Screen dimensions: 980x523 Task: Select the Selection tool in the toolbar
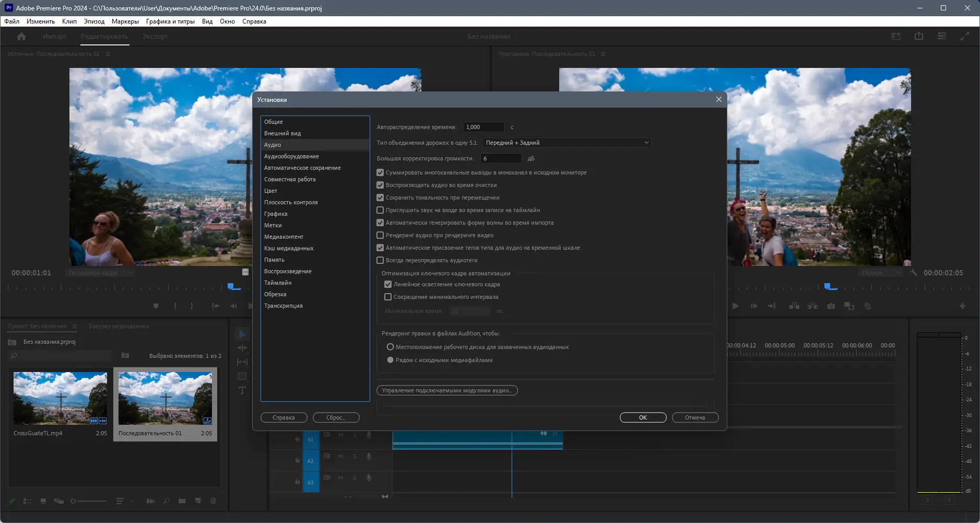pyautogui.click(x=242, y=334)
